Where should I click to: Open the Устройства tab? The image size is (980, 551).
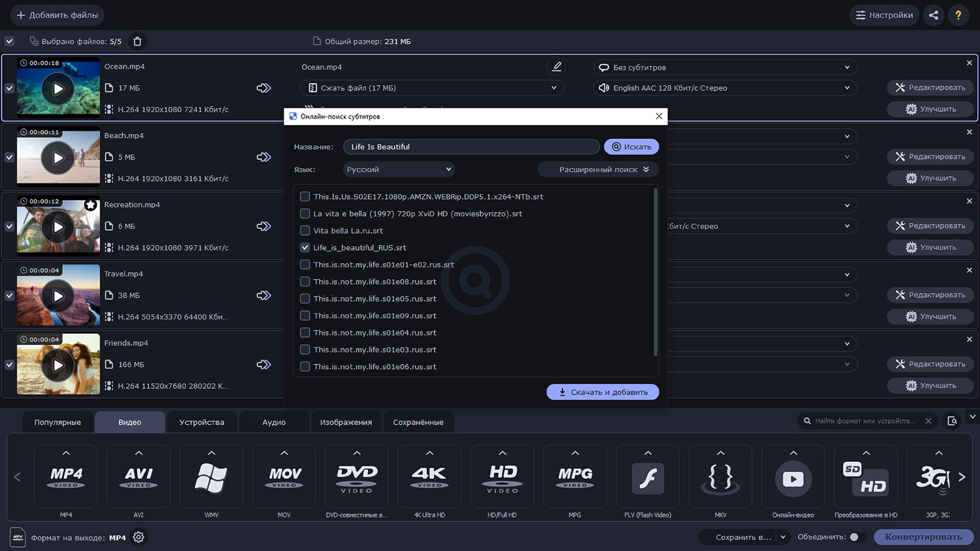tap(202, 422)
